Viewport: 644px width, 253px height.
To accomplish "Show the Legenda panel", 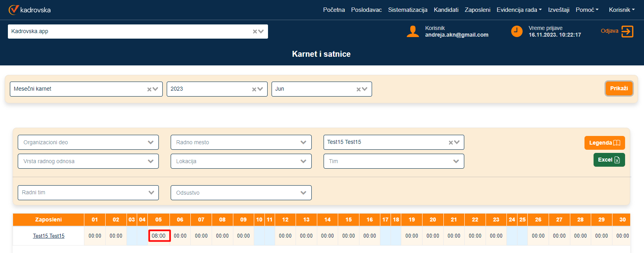I will 604,143.
